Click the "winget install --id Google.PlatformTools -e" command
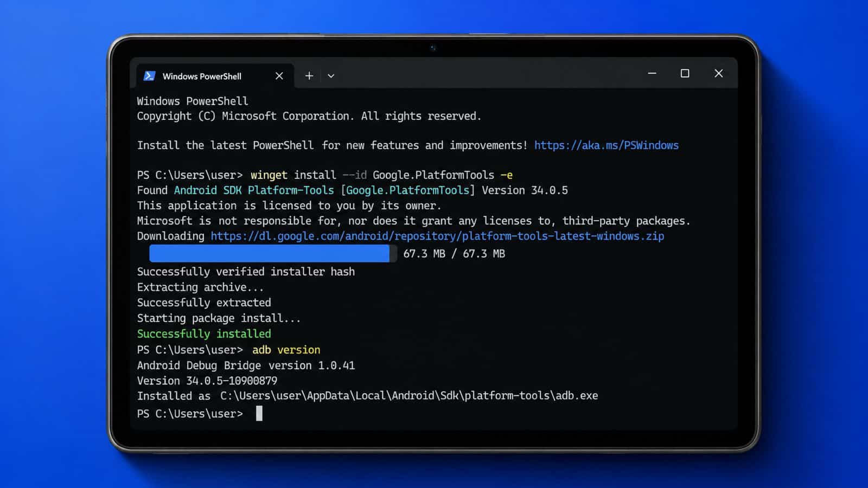The image size is (868, 488). tap(381, 175)
